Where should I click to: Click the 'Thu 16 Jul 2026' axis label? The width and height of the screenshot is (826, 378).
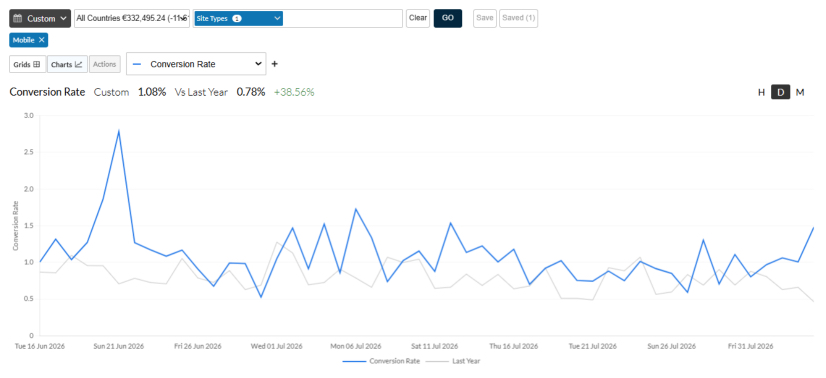coord(514,346)
